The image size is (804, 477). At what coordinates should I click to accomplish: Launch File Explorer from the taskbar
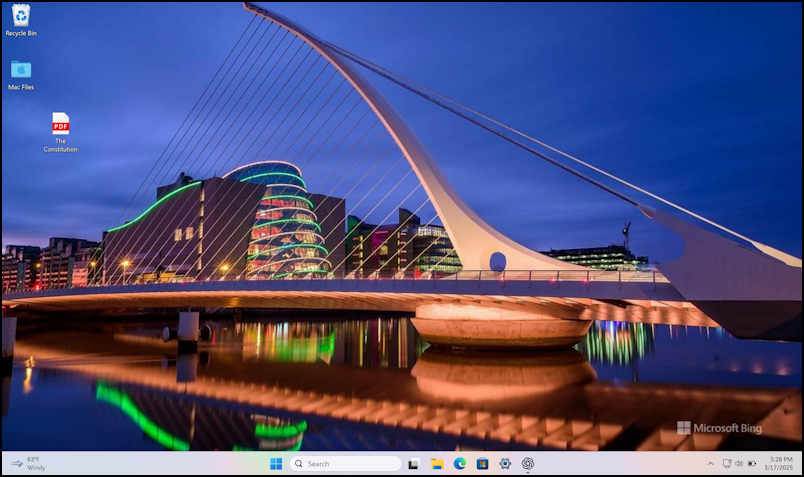coord(437,464)
